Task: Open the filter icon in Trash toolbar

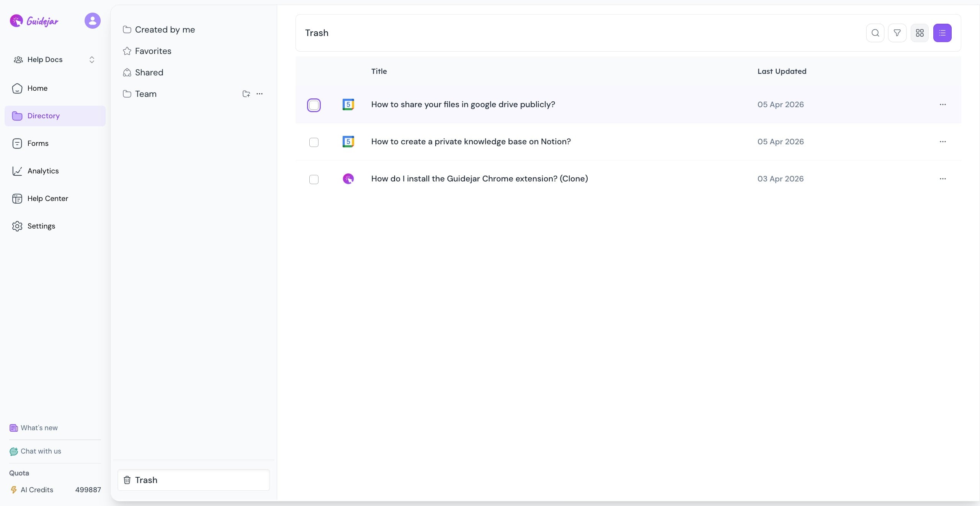Action: point(897,33)
